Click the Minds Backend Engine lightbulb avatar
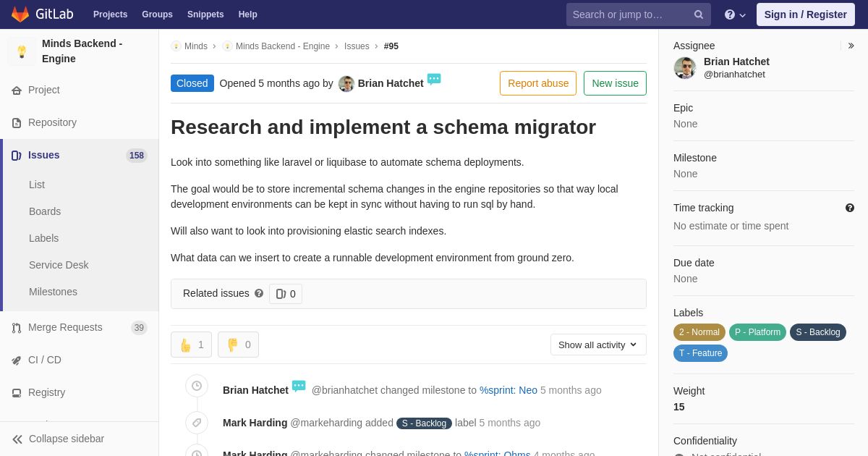Viewport: 868px width, 456px height. coord(22,51)
